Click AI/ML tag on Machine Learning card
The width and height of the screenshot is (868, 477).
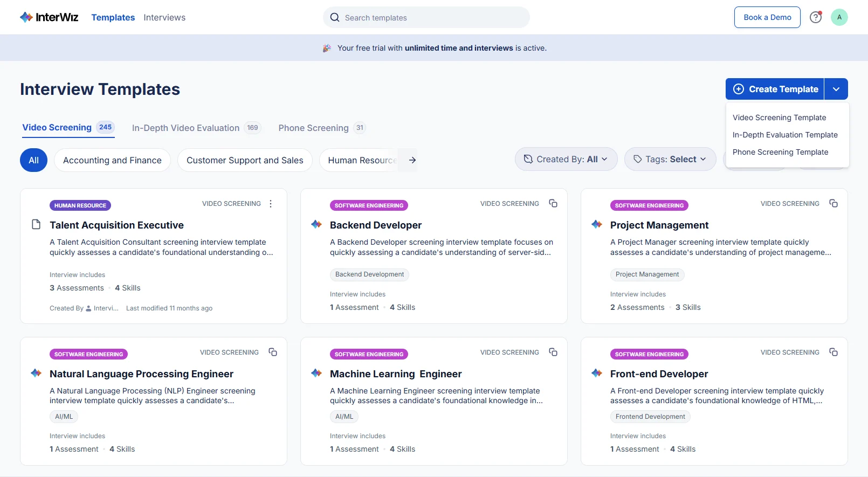pos(344,417)
